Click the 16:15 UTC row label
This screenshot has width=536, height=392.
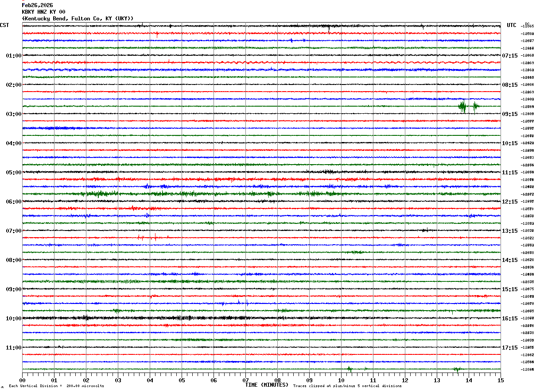coord(510,319)
